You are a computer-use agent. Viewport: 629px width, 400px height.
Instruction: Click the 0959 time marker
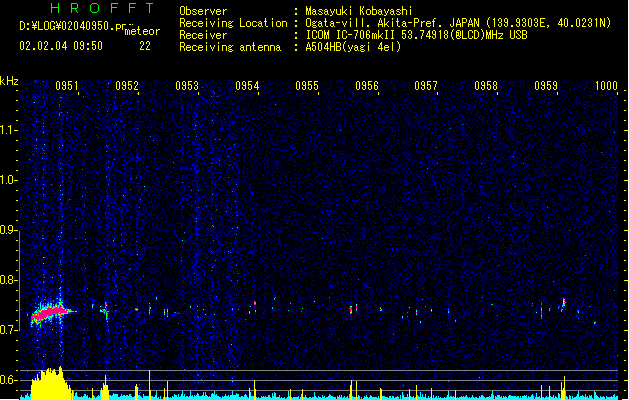tap(546, 86)
